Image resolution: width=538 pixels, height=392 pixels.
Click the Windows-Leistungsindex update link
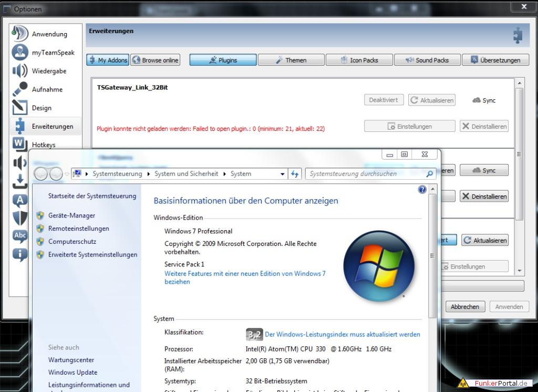[x=342, y=334]
